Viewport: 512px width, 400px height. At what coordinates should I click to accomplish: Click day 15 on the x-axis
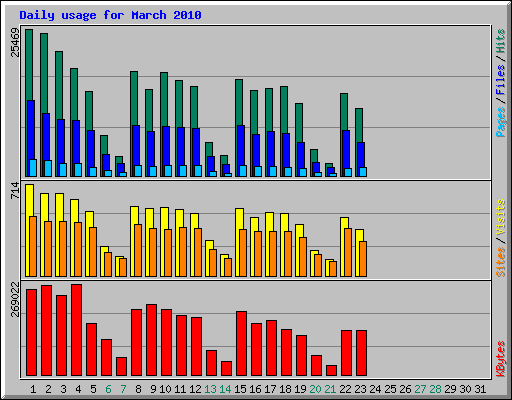pyautogui.click(x=240, y=389)
